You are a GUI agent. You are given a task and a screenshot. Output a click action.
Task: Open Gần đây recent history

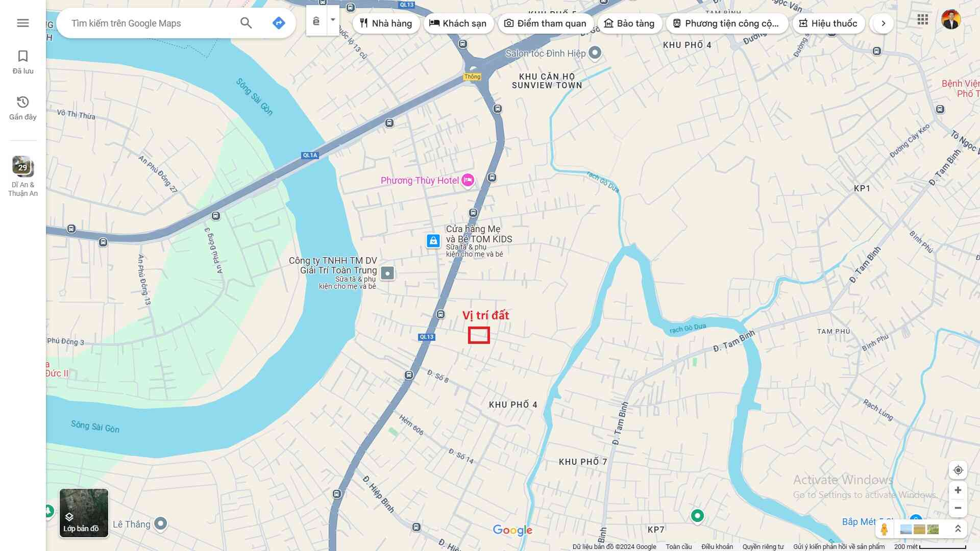pos(23,108)
